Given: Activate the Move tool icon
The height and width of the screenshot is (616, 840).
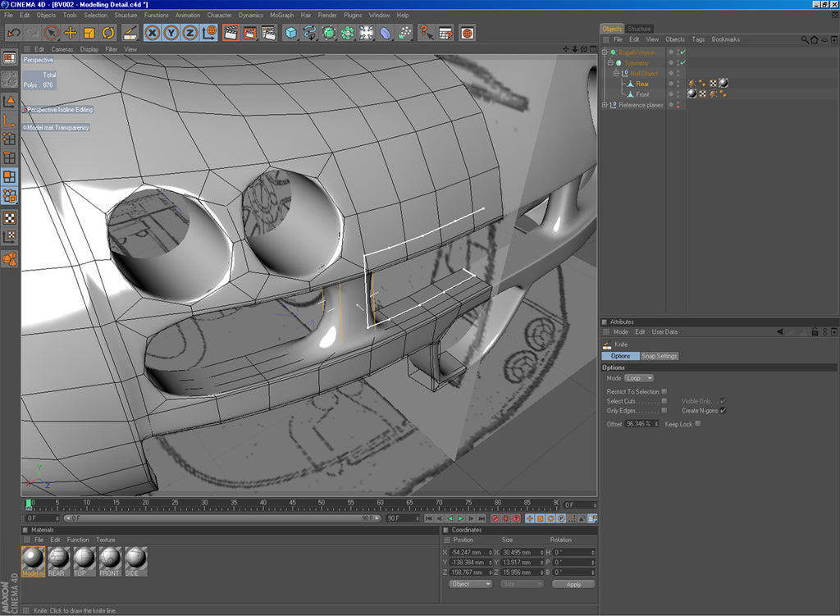Looking at the screenshot, I should pos(70,33).
